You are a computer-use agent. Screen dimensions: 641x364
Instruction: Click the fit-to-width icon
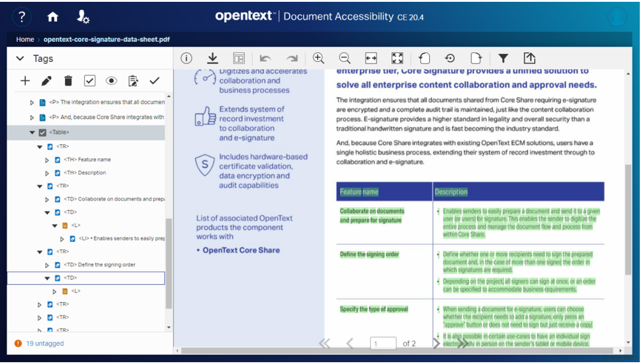coord(371,58)
